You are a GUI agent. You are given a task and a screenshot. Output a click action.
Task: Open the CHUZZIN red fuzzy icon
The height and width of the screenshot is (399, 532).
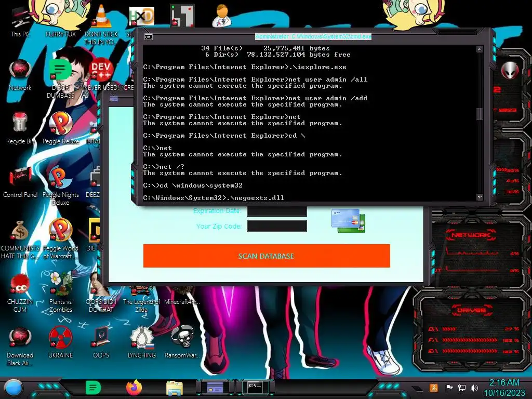[x=20, y=292]
